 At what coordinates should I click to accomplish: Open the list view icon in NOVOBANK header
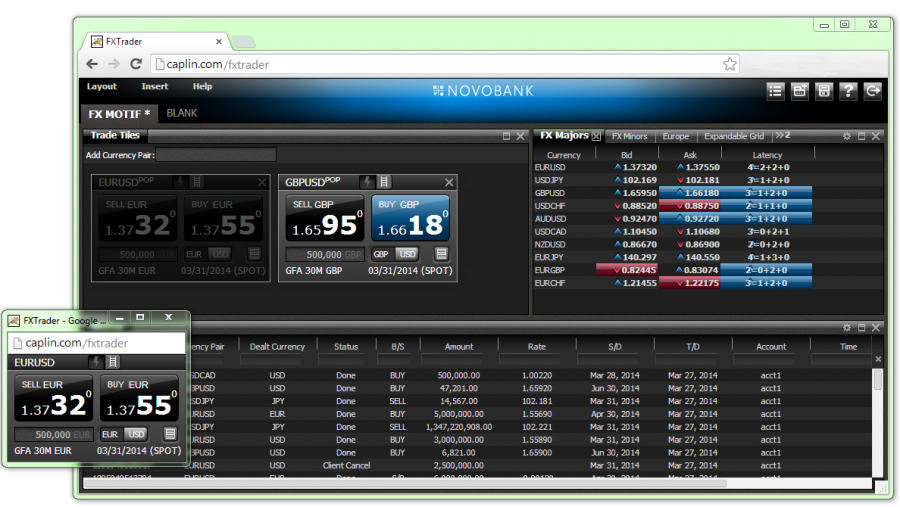click(775, 91)
